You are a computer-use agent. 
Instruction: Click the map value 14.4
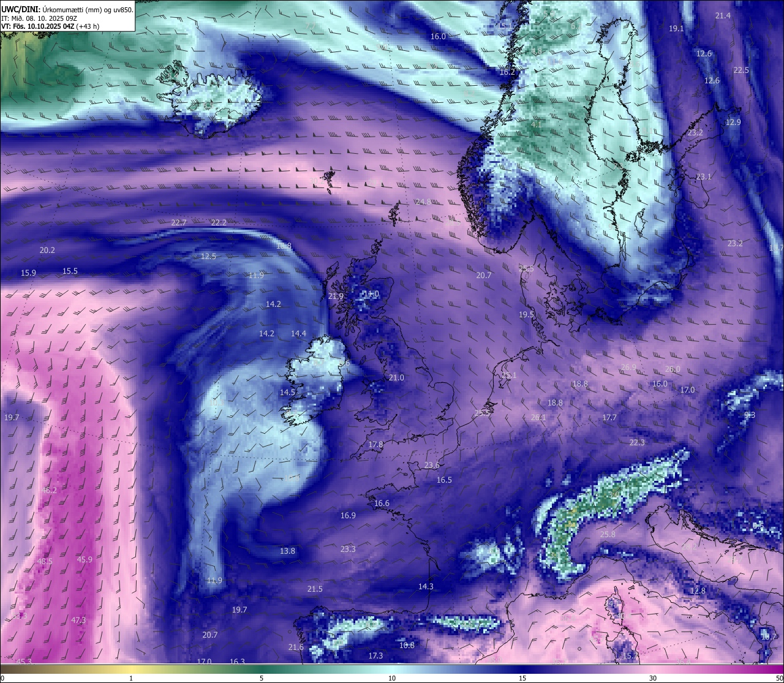[x=298, y=333]
